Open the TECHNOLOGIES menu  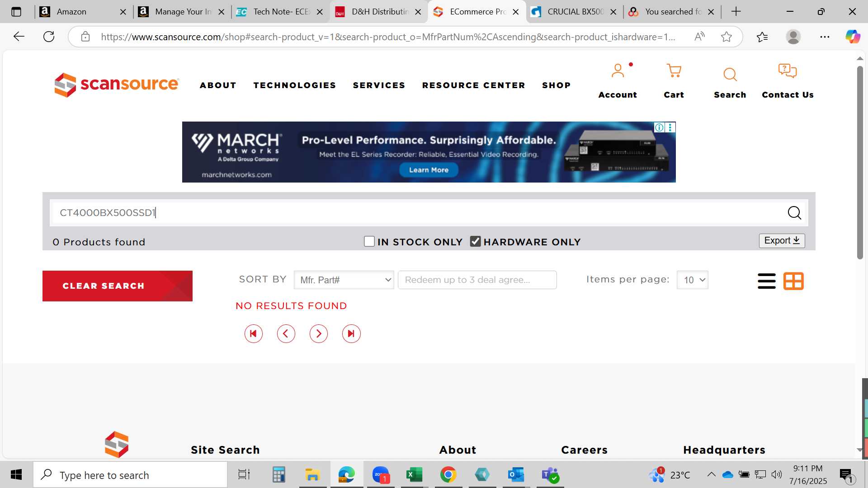coord(295,85)
